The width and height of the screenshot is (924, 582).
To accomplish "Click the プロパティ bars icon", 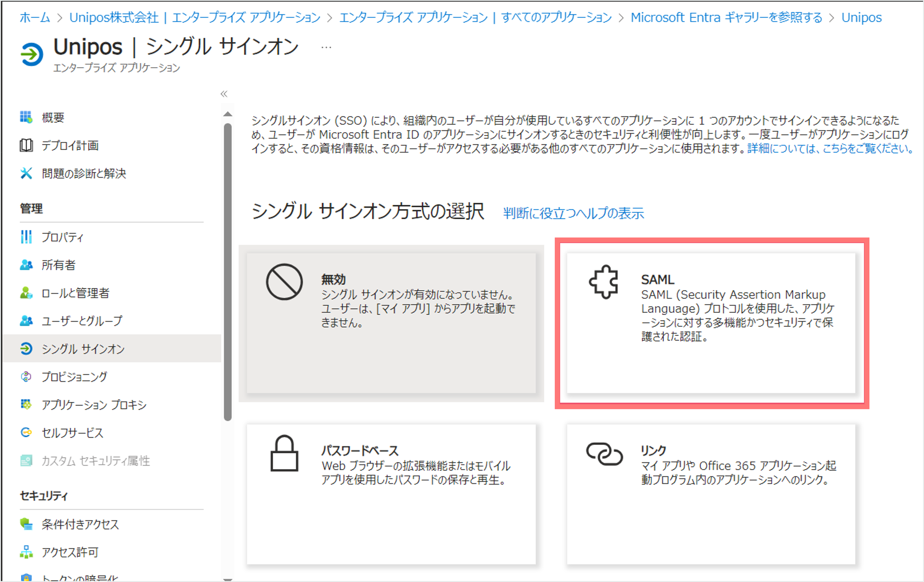I will click(26, 237).
